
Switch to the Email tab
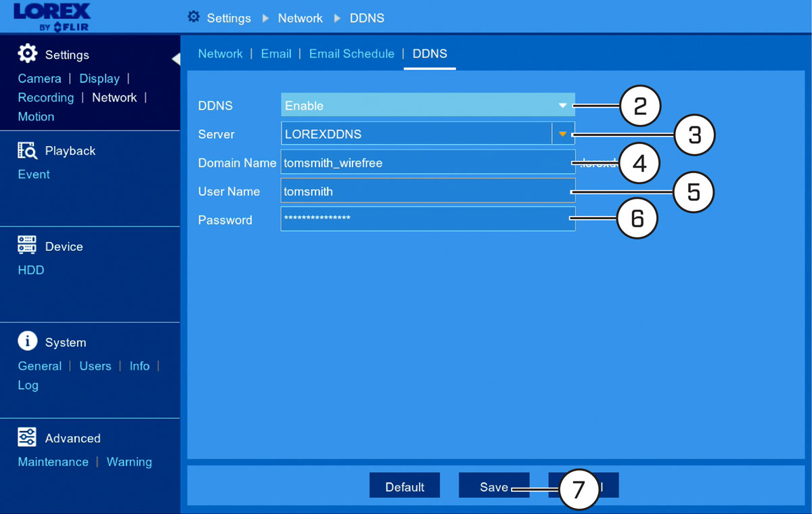click(x=276, y=53)
